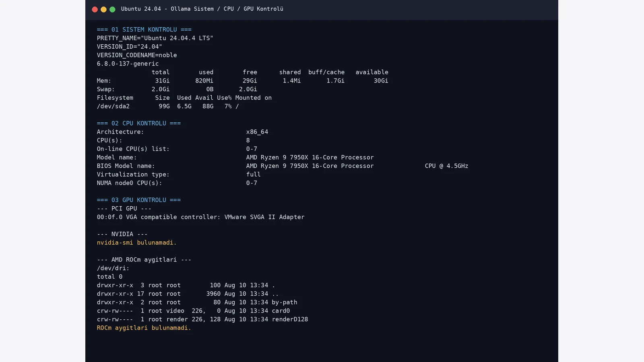Click the 'total 0' line

point(109,277)
